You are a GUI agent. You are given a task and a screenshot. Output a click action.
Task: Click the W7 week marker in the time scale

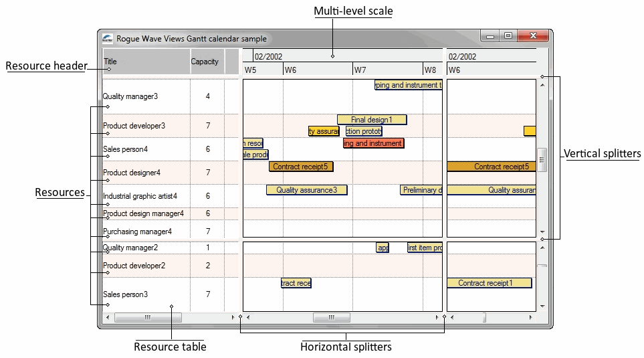(360, 70)
